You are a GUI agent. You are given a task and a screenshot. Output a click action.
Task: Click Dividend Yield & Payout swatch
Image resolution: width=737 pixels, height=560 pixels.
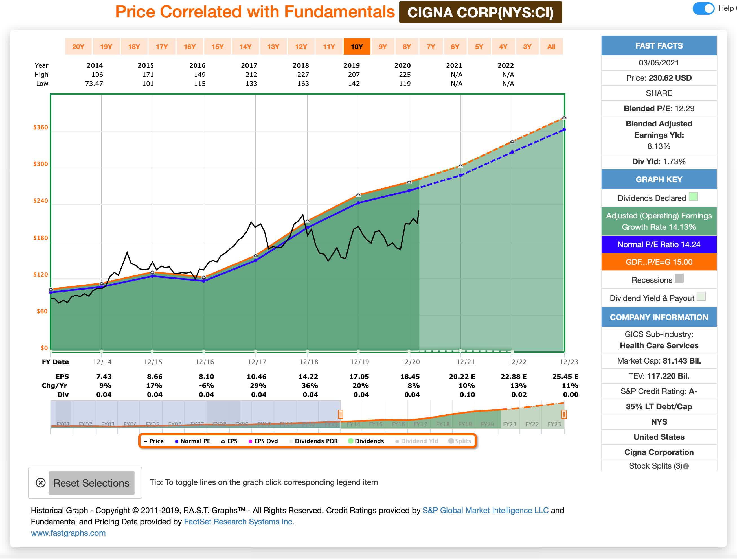tap(701, 296)
